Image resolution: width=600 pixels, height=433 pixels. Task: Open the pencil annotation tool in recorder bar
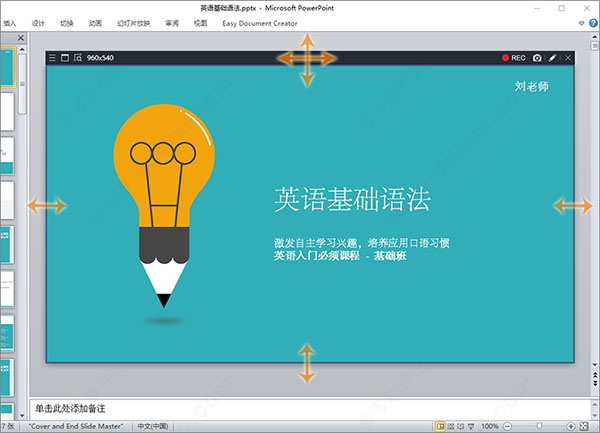coord(553,59)
